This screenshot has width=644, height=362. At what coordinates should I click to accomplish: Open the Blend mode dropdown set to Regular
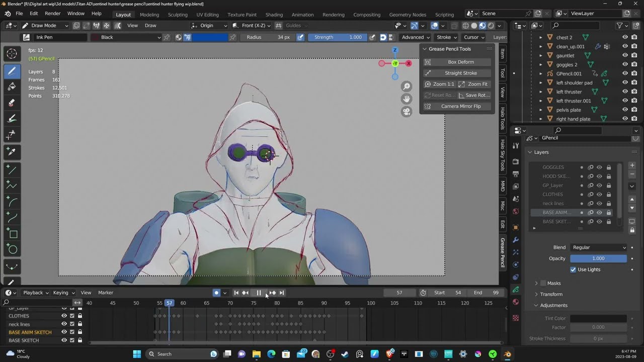pyautogui.click(x=599, y=247)
